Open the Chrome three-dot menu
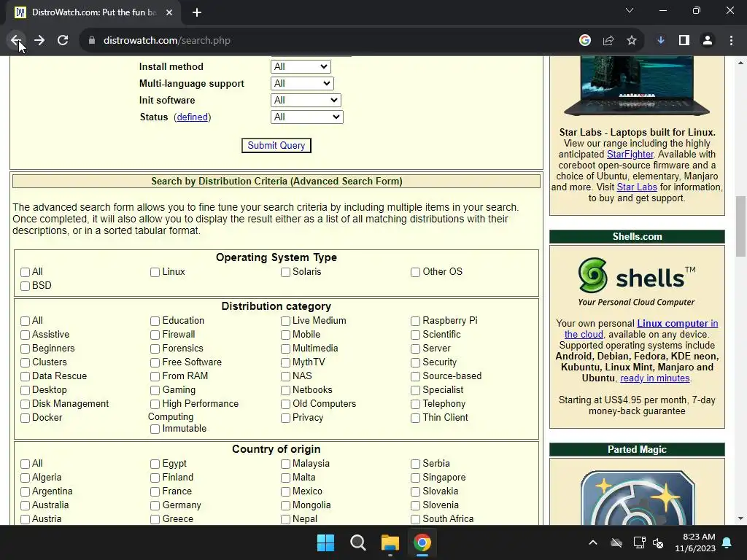This screenshot has width=747, height=560. coord(731,41)
